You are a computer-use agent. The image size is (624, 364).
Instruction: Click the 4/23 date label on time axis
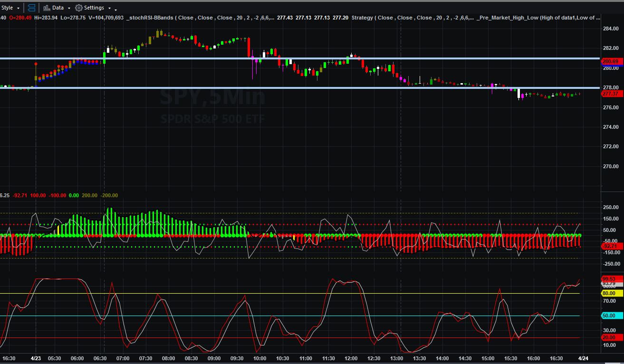tap(36, 358)
